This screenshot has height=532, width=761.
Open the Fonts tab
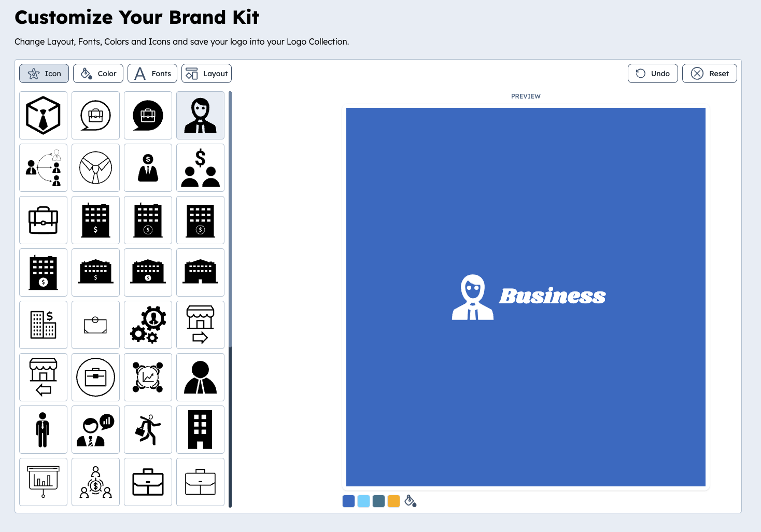(152, 74)
